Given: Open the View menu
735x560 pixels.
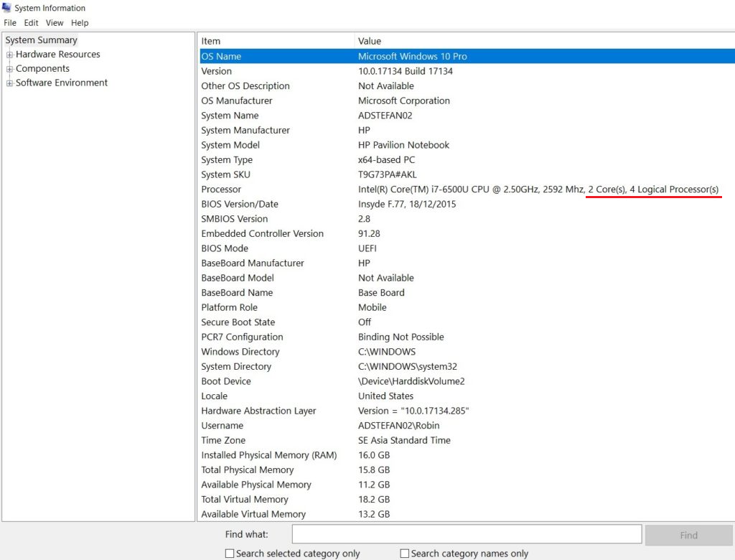Looking at the screenshot, I should point(55,22).
